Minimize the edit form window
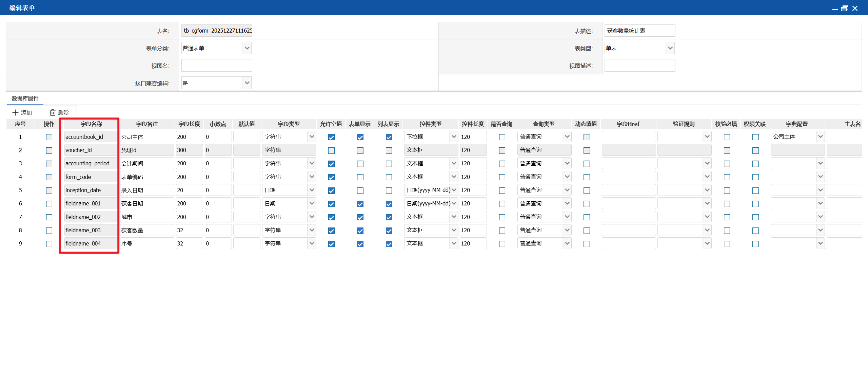868x366 pixels. coord(835,9)
